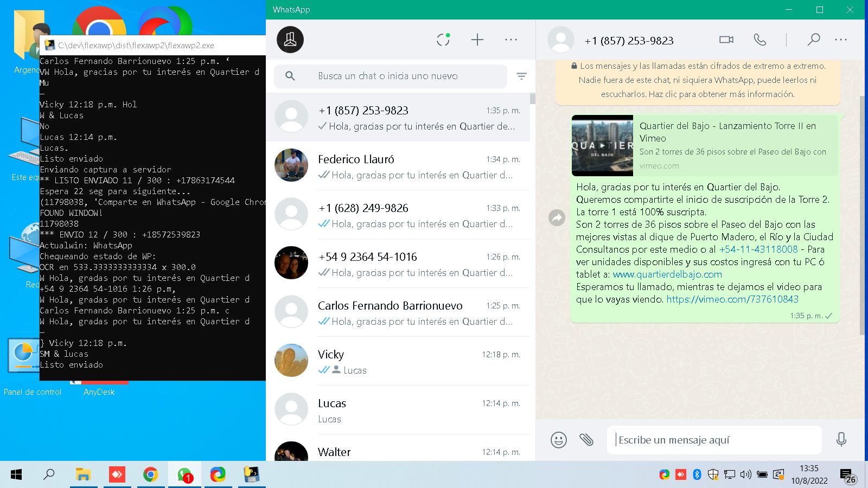Start a voice call with the contact
Viewport: 868px width, 488px height.
tap(760, 40)
